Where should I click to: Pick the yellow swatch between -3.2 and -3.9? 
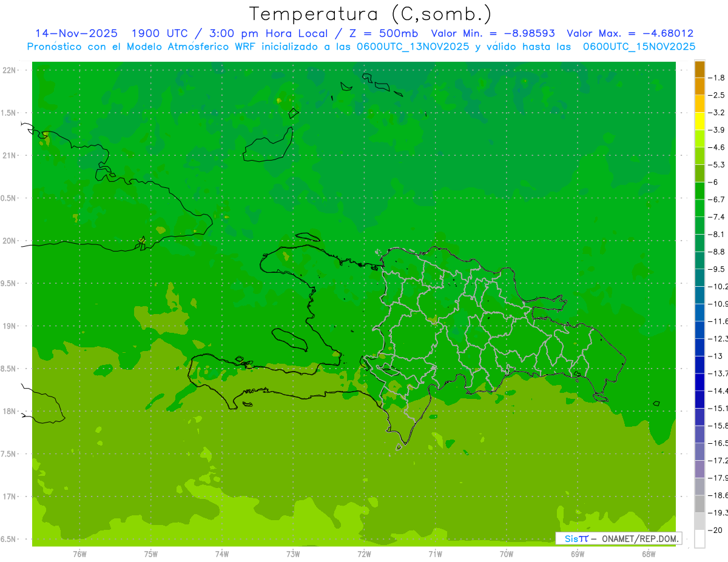pos(699,121)
